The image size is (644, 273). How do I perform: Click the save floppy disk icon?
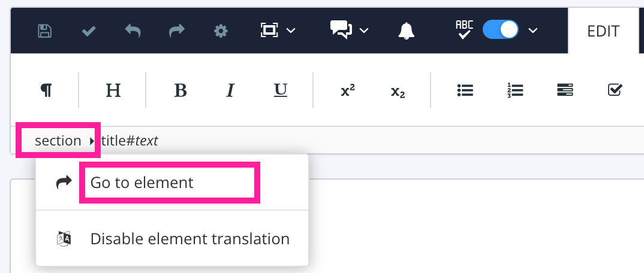point(44,31)
